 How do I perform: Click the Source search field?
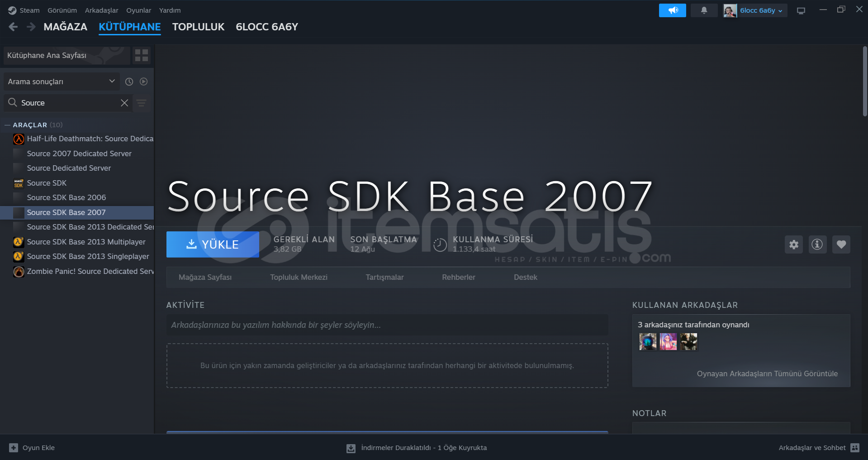click(68, 103)
